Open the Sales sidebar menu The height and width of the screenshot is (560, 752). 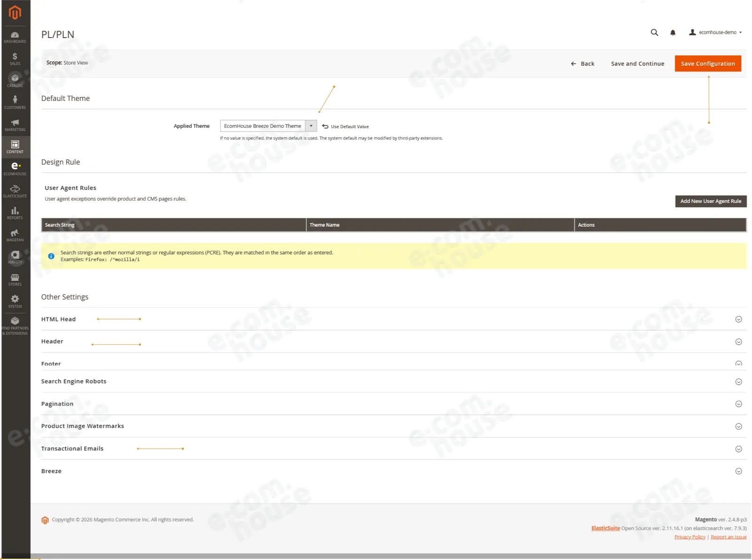(x=15, y=59)
